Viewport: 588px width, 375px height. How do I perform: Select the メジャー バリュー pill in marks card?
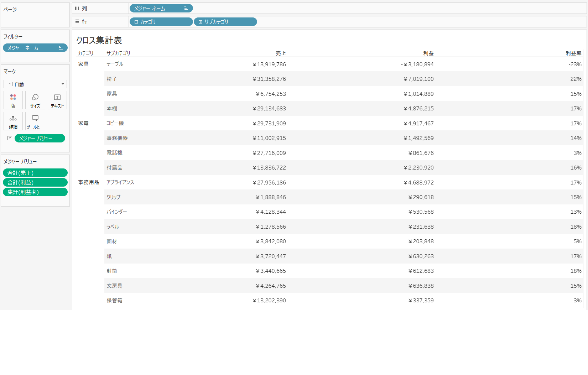point(40,138)
